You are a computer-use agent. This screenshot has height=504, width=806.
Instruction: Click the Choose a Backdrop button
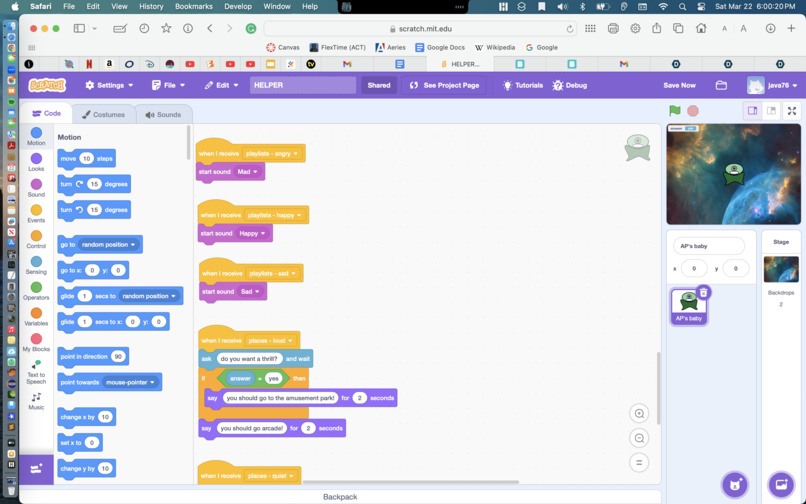(781, 484)
